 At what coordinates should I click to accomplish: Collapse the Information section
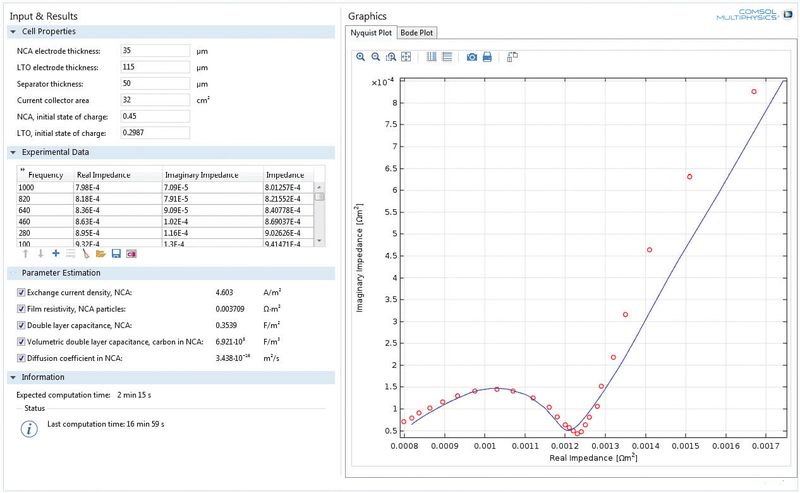(x=13, y=377)
